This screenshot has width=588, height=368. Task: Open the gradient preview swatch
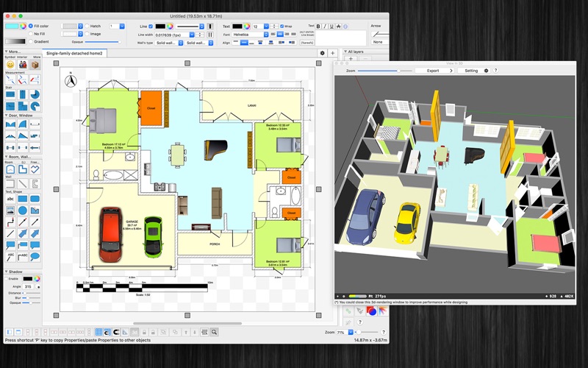[x=15, y=42]
